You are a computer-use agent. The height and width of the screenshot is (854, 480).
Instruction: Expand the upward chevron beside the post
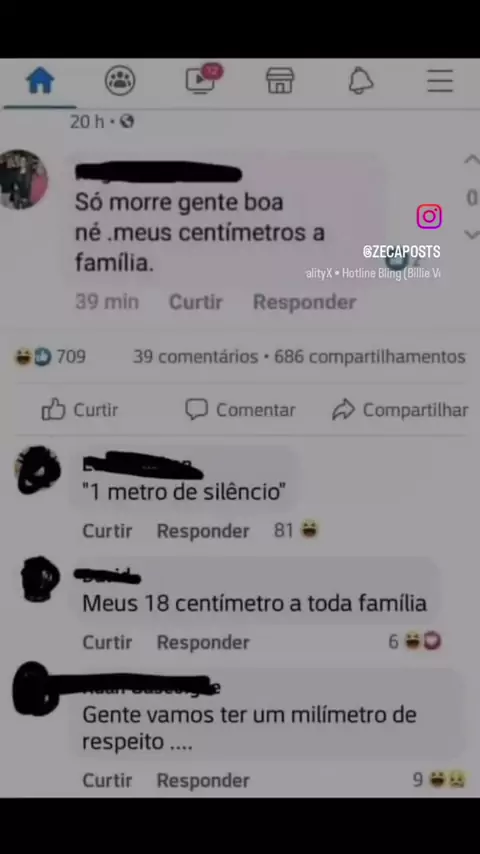(471, 160)
